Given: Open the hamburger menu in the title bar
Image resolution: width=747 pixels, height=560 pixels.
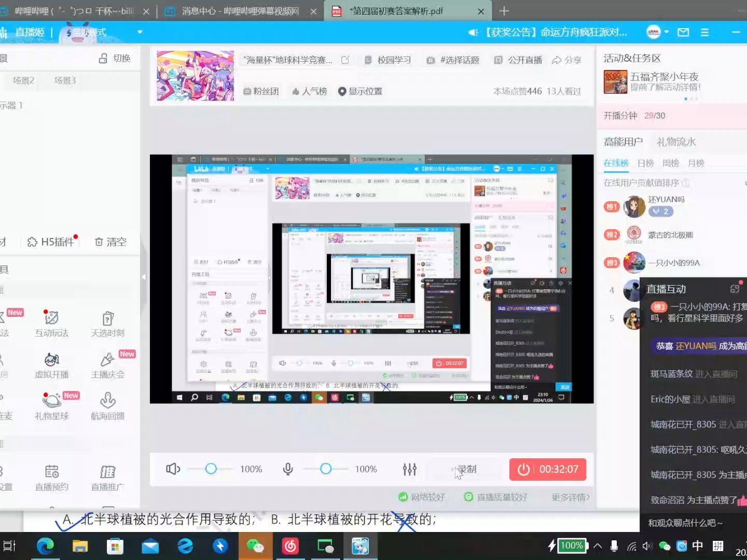Looking at the screenshot, I should 704,32.
